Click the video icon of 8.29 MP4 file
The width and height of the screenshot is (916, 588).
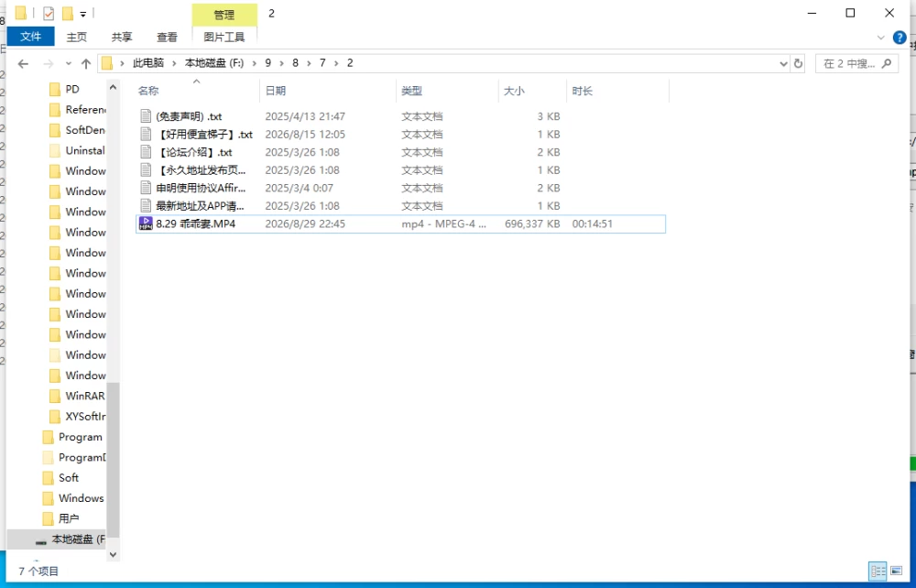click(x=146, y=223)
